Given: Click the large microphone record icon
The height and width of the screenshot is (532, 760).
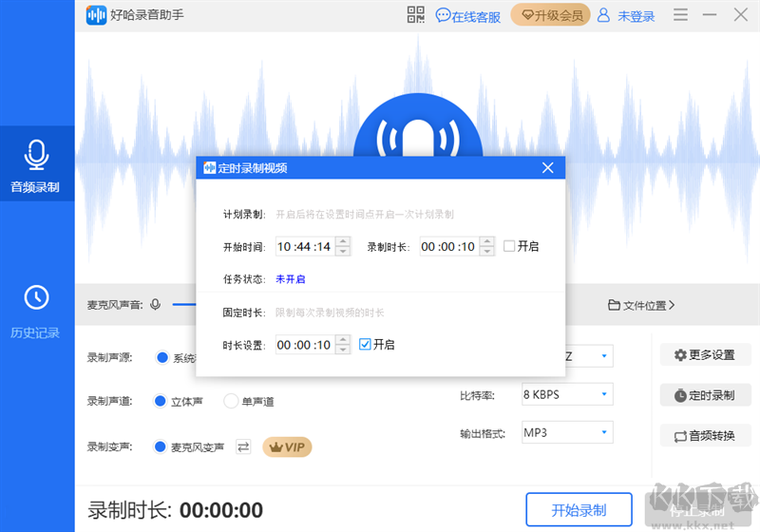Looking at the screenshot, I should coord(418,126).
